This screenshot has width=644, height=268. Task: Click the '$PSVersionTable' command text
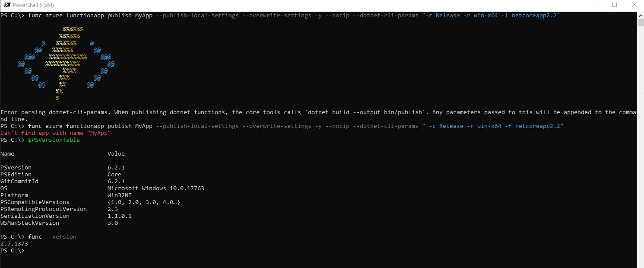53,140
